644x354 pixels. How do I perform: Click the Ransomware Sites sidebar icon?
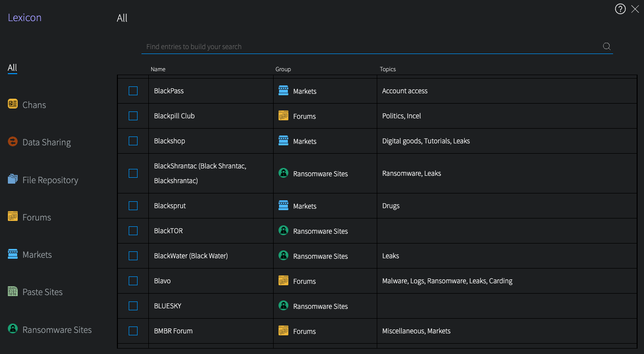pyautogui.click(x=13, y=328)
